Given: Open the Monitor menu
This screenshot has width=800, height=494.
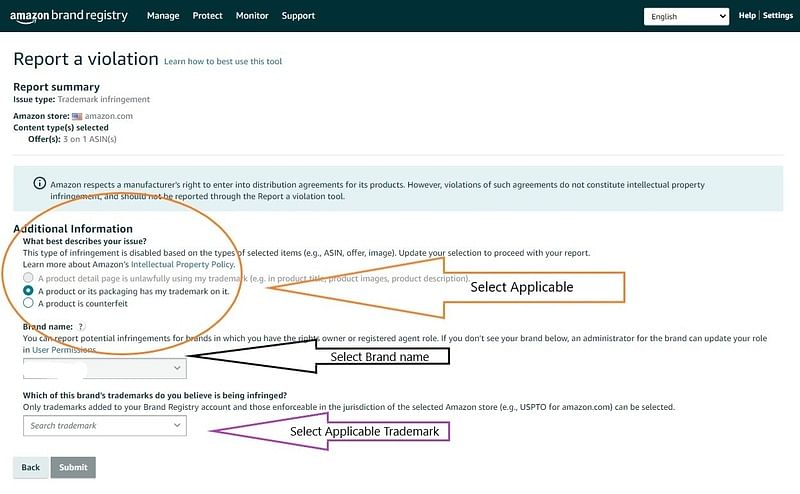Looking at the screenshot, I should (x=252, y=16).
